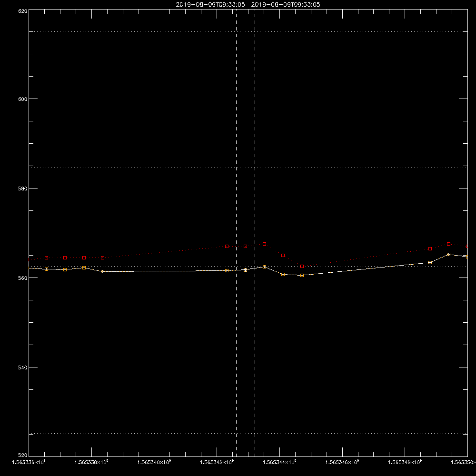476x476 pixels.
Task: Click the 1.565344×10⁹ x-axis label
Action: [280, 462]
